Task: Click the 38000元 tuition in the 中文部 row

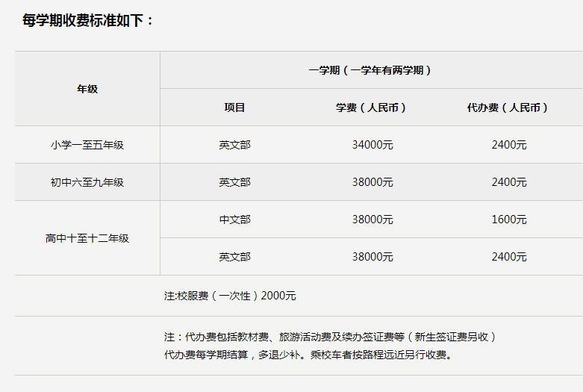Action: coord(372,220)
